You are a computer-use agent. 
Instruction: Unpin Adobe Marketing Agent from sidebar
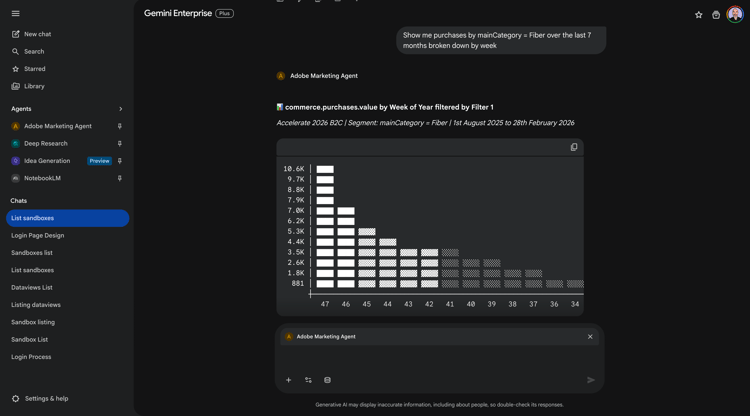pos(120,126)
